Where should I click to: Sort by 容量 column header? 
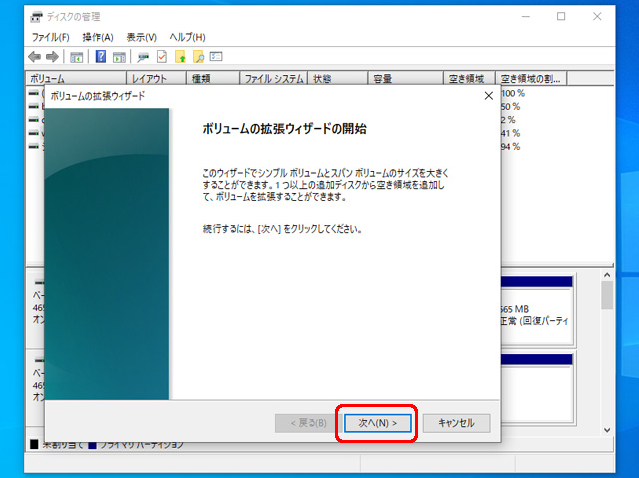405,79
